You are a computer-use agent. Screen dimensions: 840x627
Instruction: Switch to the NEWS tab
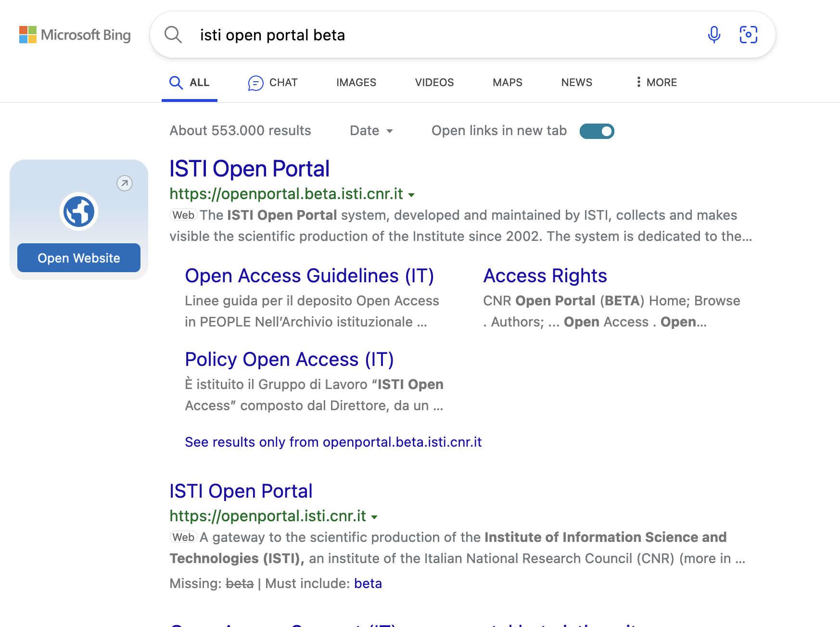click(577, 83)
